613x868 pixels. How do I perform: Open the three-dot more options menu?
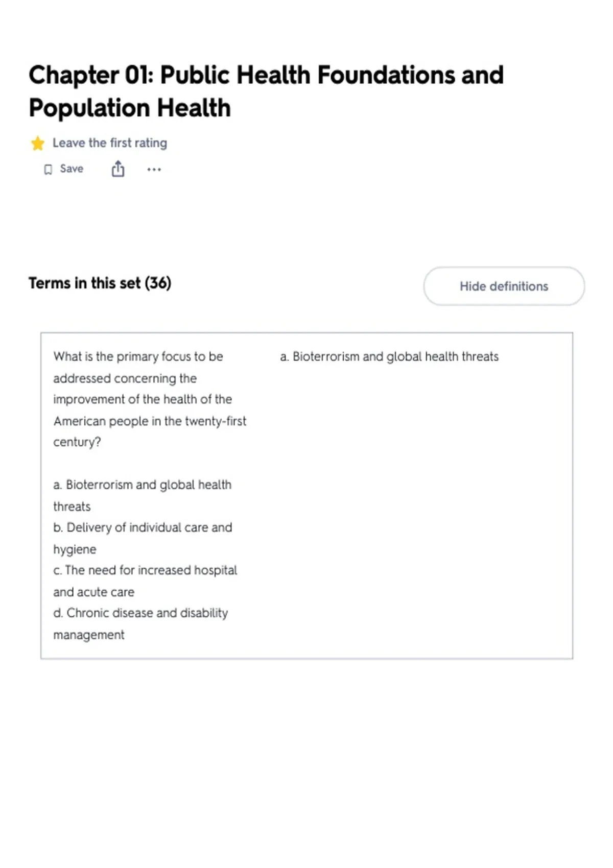[x=154, y=170]
